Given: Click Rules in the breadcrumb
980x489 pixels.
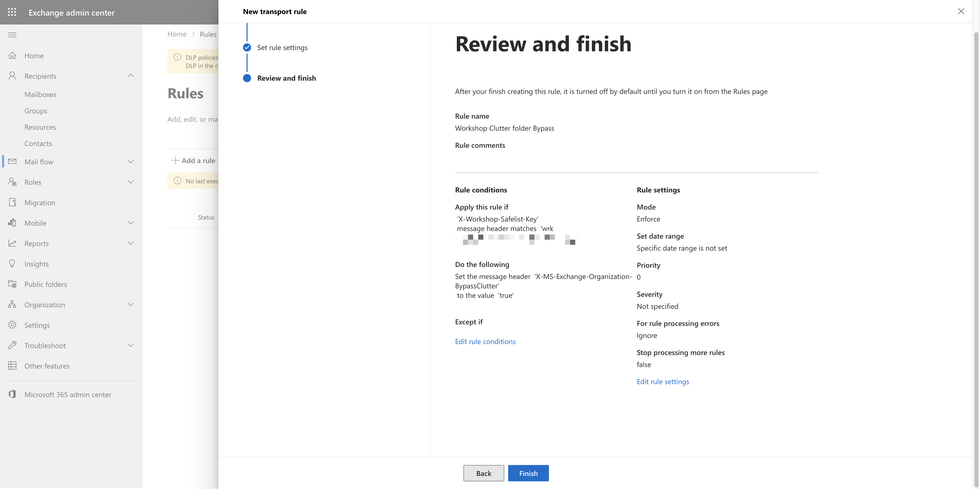Looking at the screenshot, I should 208,34.
